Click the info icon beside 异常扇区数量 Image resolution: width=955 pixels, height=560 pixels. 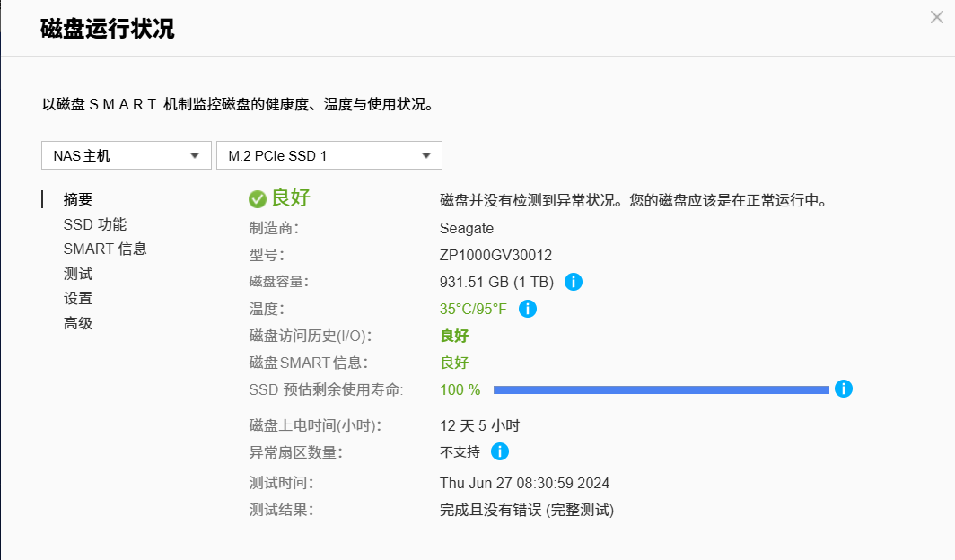click(x=500, y=451)
